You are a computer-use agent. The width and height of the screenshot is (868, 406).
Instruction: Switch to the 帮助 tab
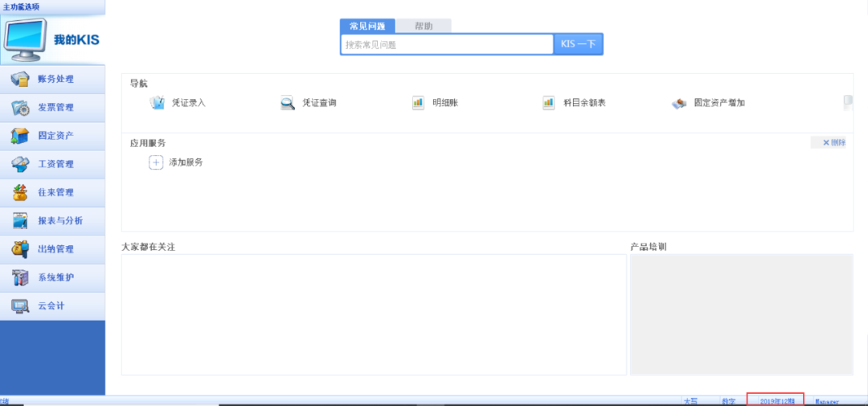pyautogui.click(x=424, y=26)
